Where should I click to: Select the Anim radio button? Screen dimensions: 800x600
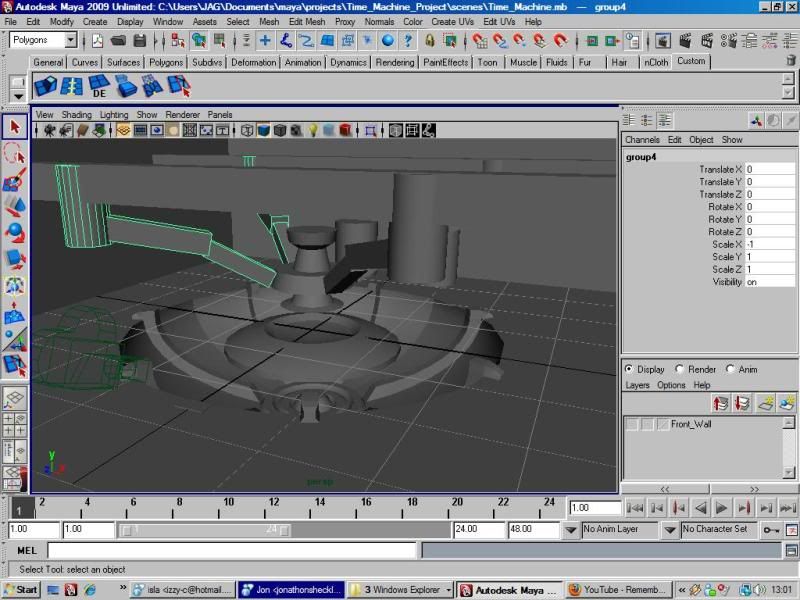pyautogui.click(x=731, y=369)
